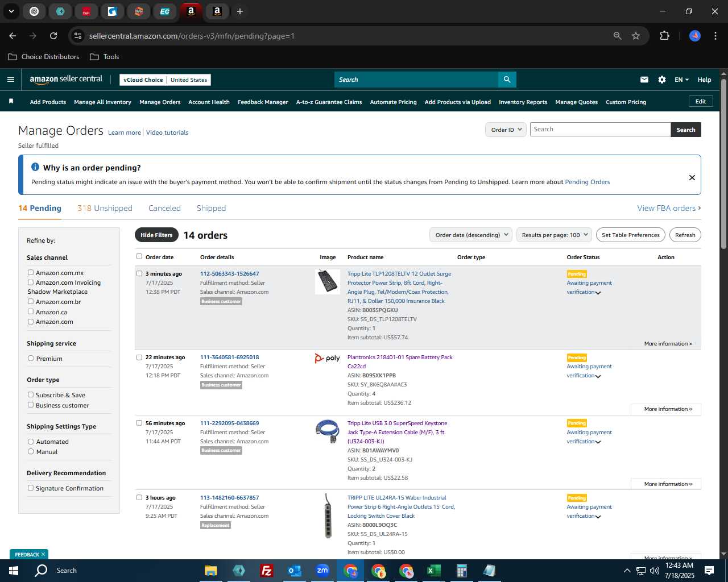
Task: Open the messages envelope icon
Action: pyautogui.click(x=644, y=80)
